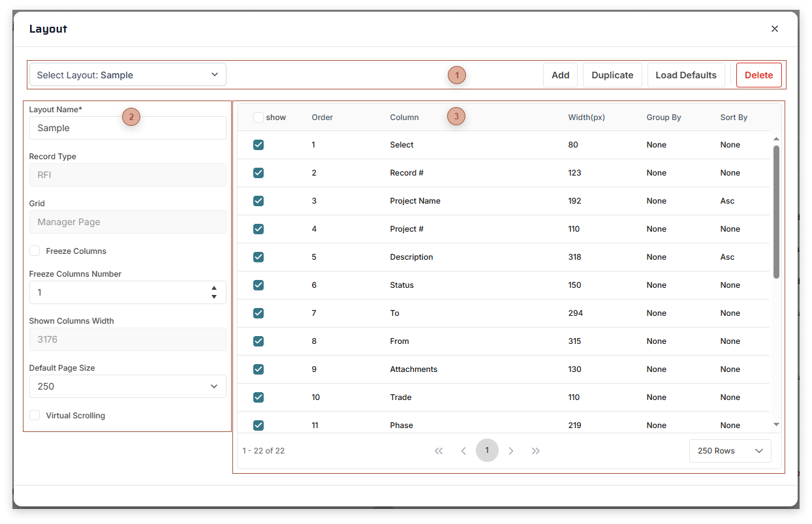The width and height of the screenshot is (812, 524).
Task: Delete the Sample layout
Action: point(758,74)
